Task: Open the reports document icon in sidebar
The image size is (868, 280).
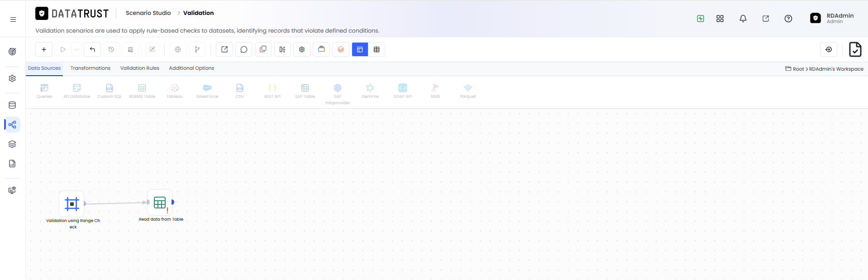Action: click(x=12, y=164)
